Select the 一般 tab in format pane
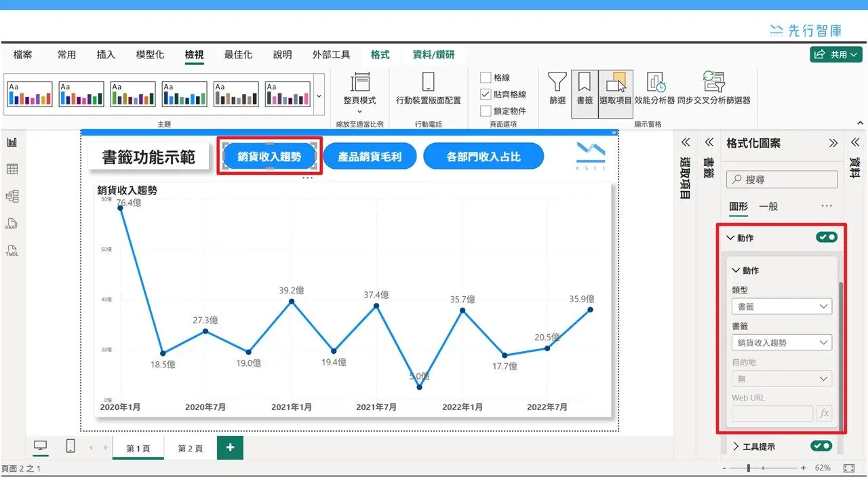The image size is (868, 488). click(x=768, y=206)
